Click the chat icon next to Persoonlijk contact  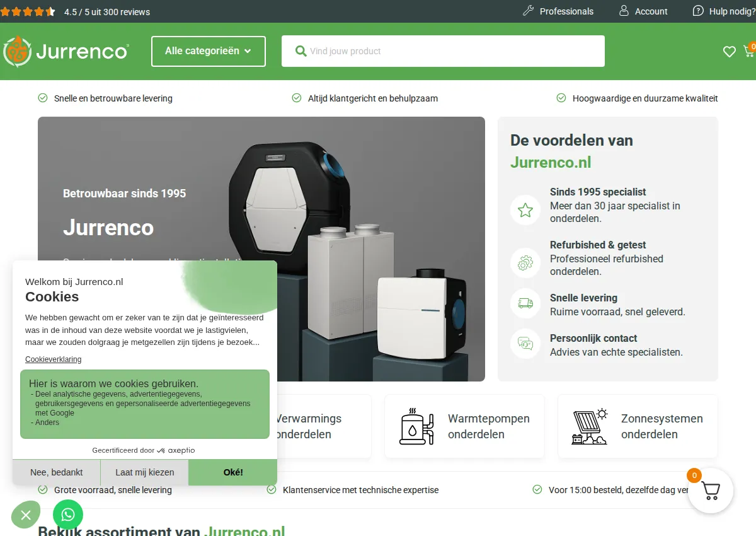[x=525, y=344]
